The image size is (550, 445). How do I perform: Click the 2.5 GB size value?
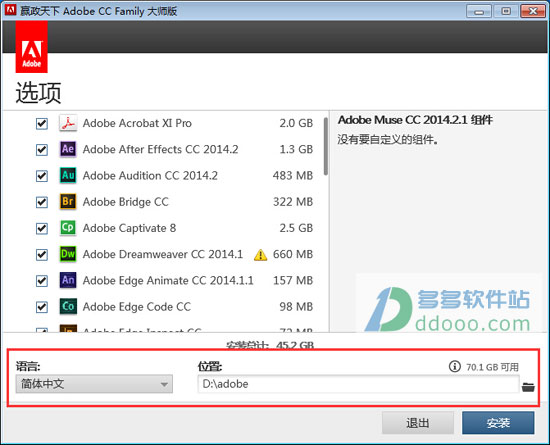[296, 228]
